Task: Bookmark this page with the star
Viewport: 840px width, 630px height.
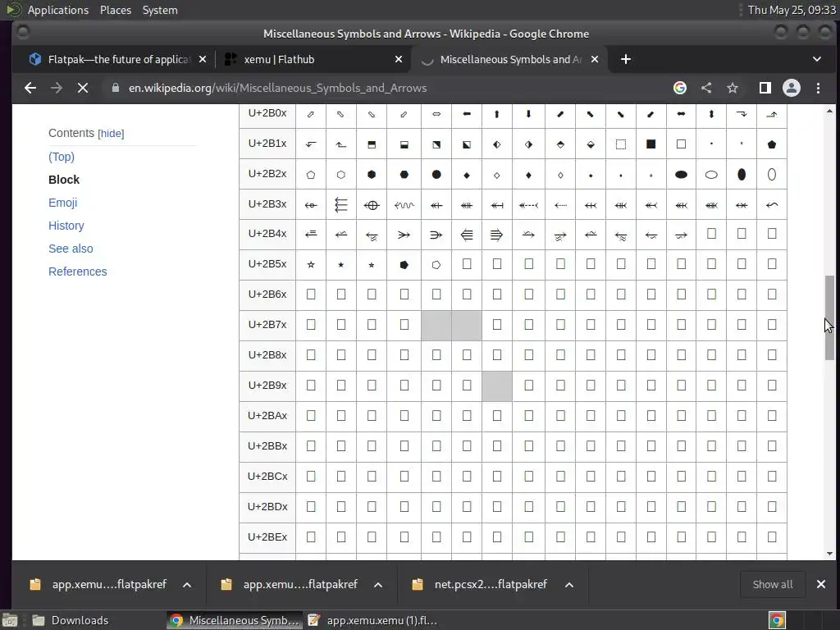Action: pos(733,88)
